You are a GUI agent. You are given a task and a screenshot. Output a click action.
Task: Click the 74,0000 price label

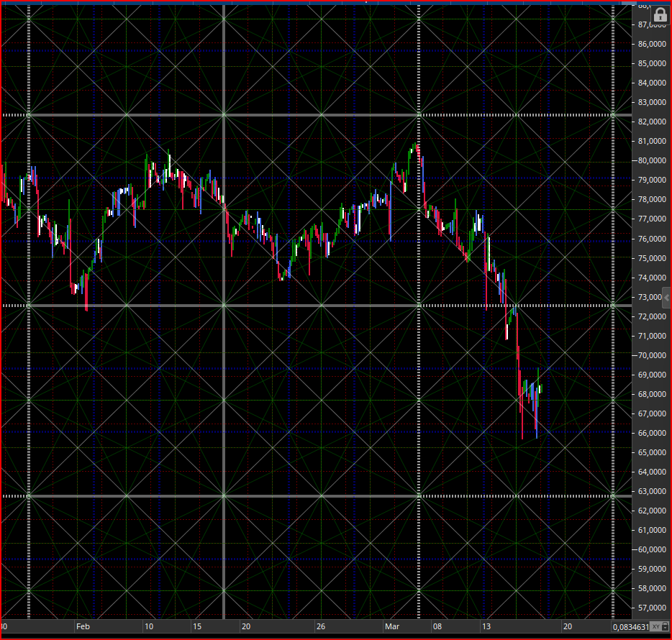pyautogui.click(x=652, y=278)
